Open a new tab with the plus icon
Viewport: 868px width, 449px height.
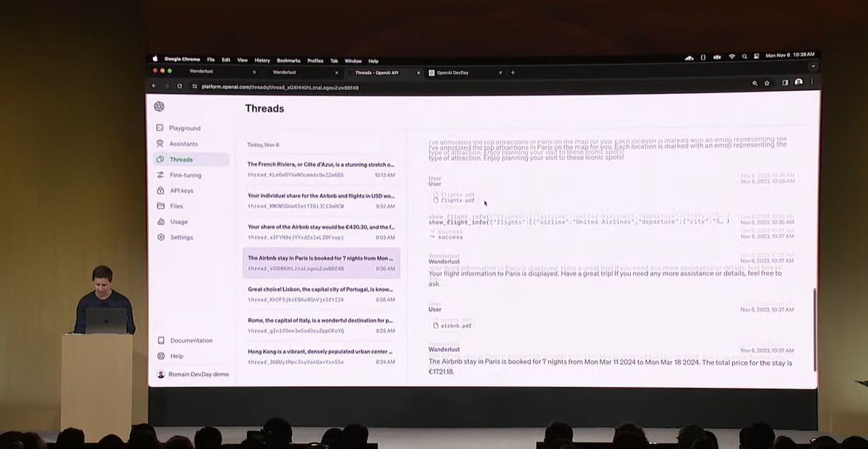coord(512,72)
